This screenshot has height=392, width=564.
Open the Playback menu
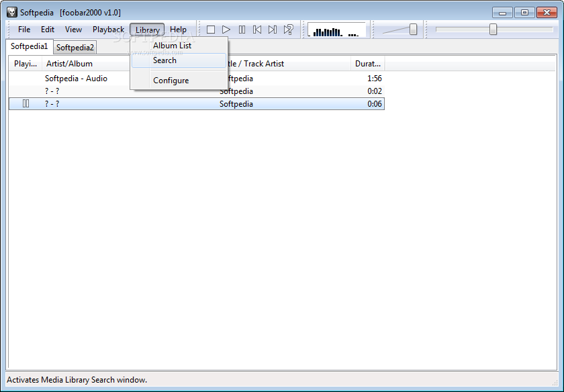(x=108, y=30)
